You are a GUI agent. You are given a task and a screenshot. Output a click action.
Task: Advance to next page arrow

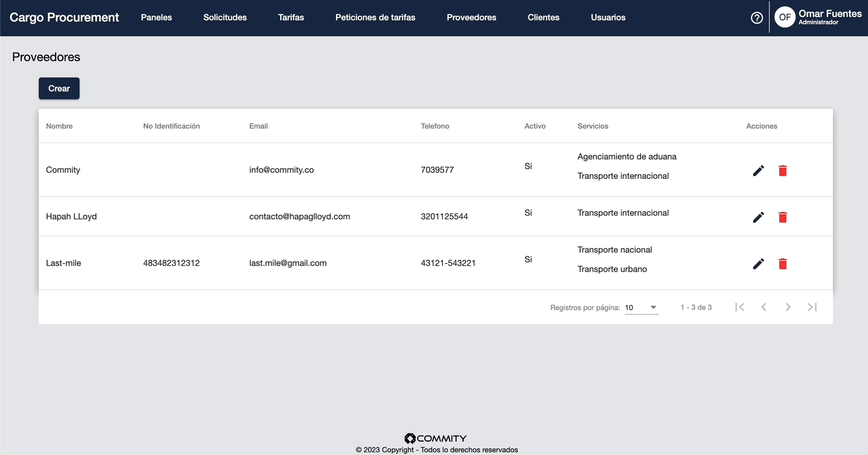click(x=788, y=307)
